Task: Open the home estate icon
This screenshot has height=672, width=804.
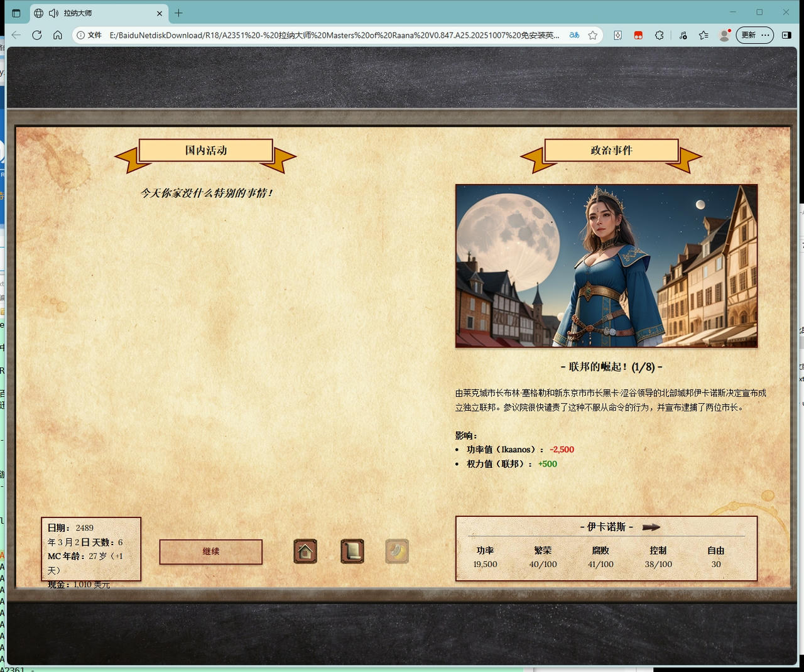Action: coord(305,551)
